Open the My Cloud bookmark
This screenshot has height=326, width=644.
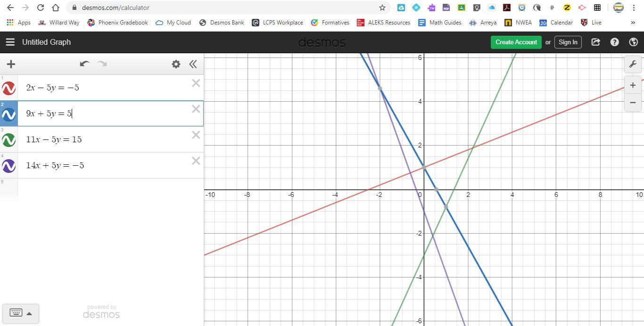click(173, 22)
